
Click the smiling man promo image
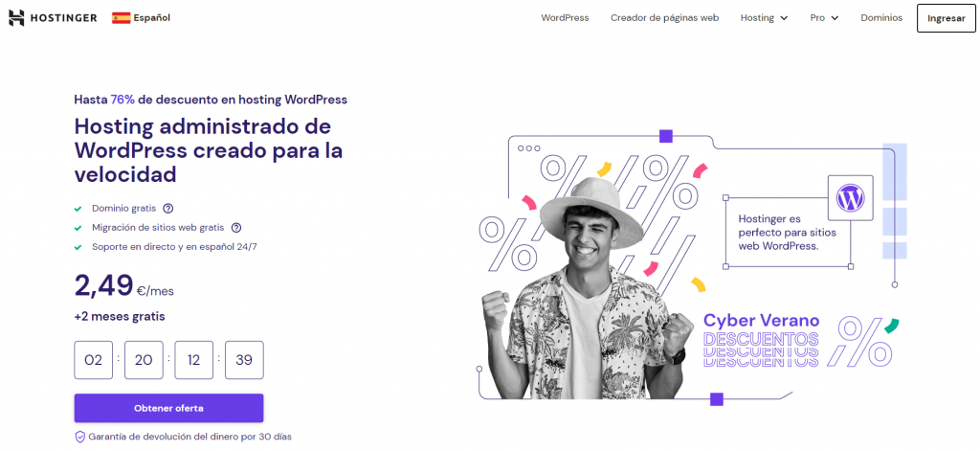[588, 289]
